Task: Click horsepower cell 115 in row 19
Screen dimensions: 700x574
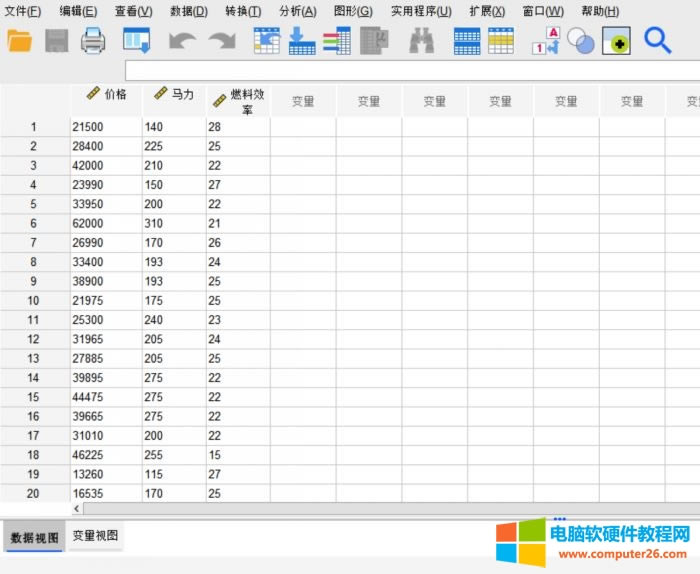Action: (174, 474)
